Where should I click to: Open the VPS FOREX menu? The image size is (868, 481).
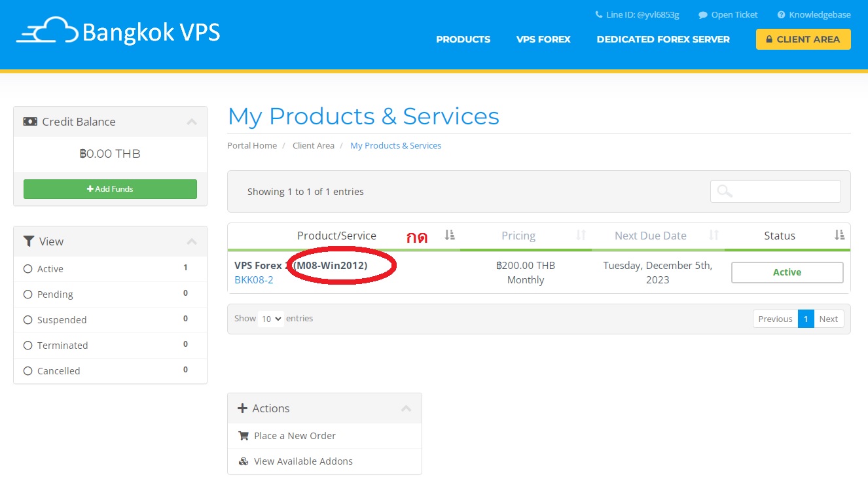tap(543, 39)
